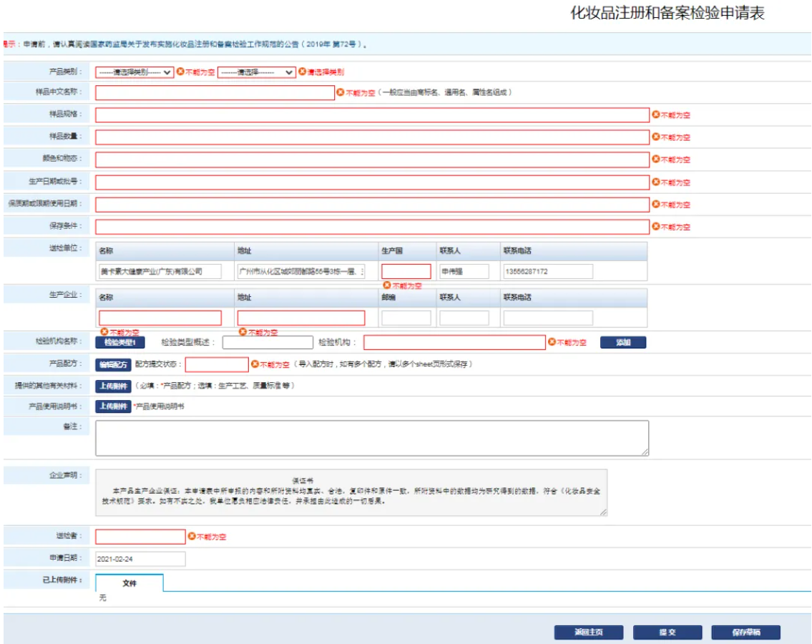
Task: Click the error icon under 生产国 field
Action: click(386, 285)
